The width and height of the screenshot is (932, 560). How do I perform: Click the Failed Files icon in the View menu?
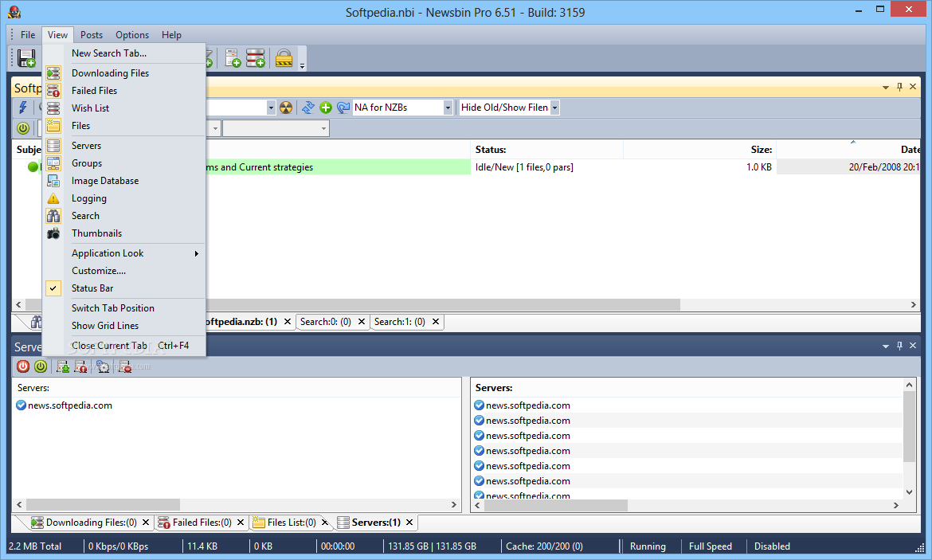point(53,90)
